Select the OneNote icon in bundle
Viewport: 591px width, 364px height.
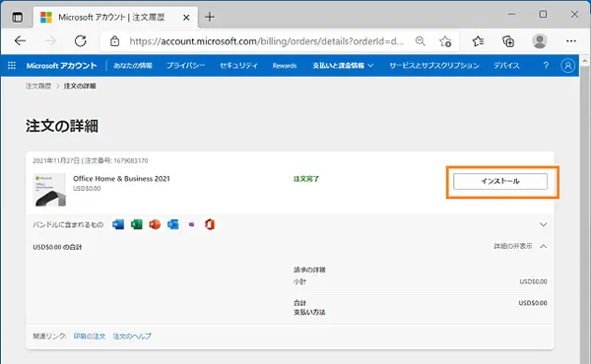click(191, 224)
